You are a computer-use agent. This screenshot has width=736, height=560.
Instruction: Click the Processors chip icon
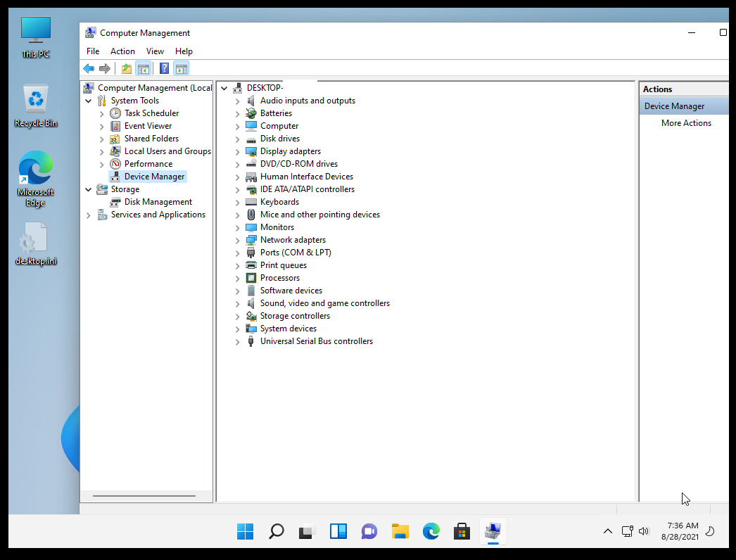(x=251, y=278)
